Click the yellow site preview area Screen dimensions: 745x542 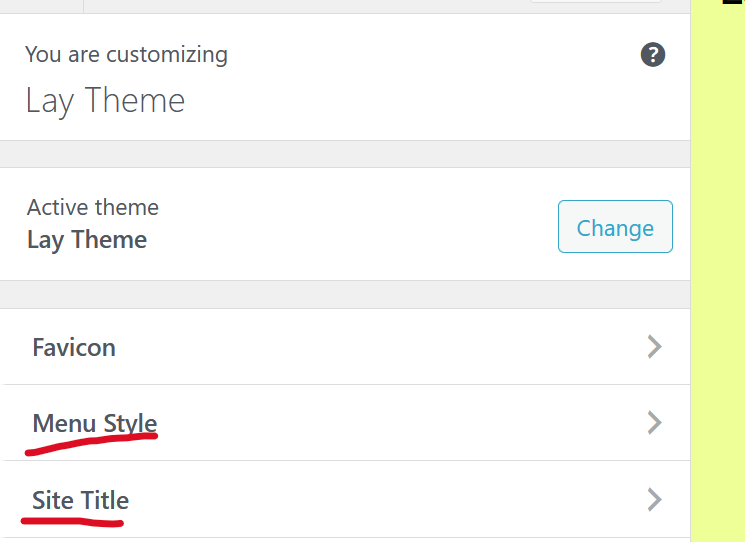click(718, 280)
